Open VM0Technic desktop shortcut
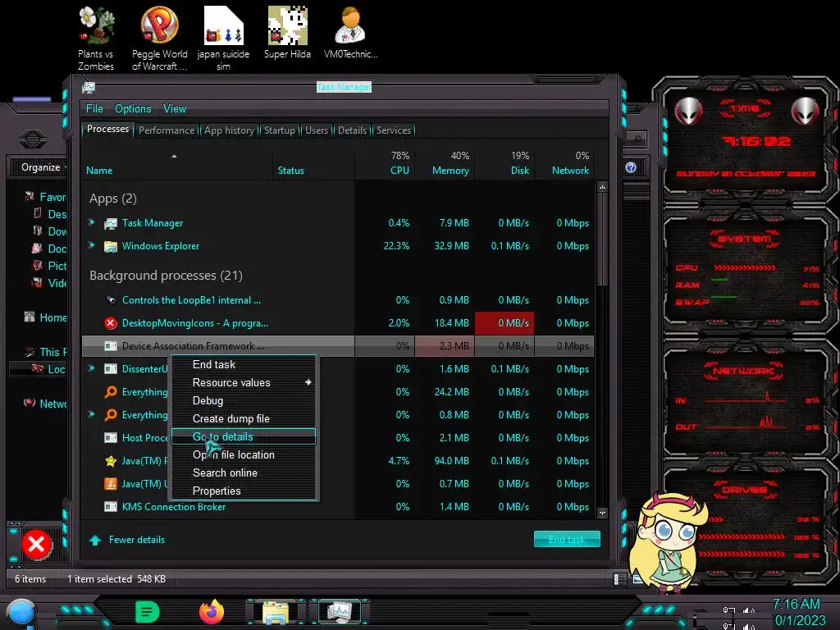 coord(350,33)
